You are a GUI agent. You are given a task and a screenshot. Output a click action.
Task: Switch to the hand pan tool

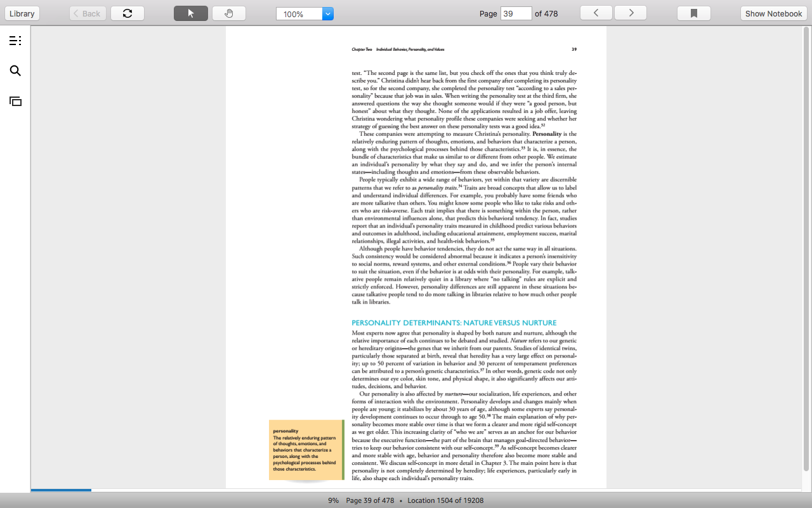(229, 13)
